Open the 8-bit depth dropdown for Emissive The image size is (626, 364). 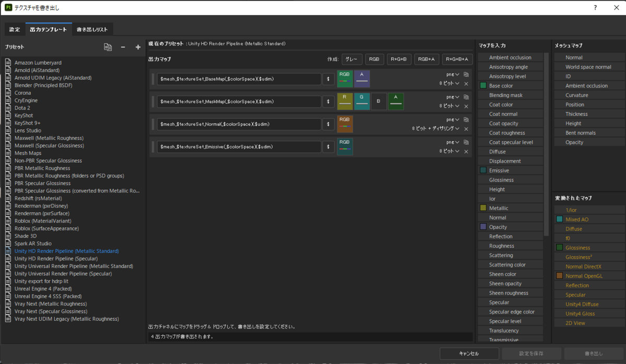click(x=449, y=151)
